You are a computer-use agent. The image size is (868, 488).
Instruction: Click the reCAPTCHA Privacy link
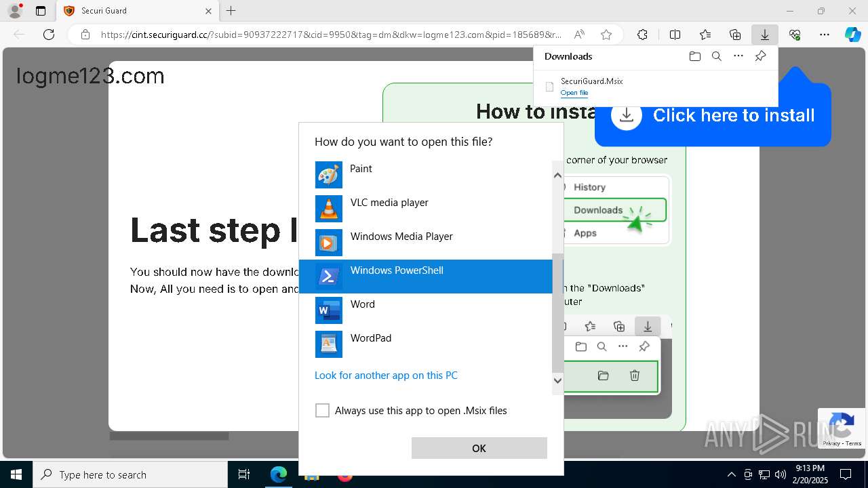831,443
